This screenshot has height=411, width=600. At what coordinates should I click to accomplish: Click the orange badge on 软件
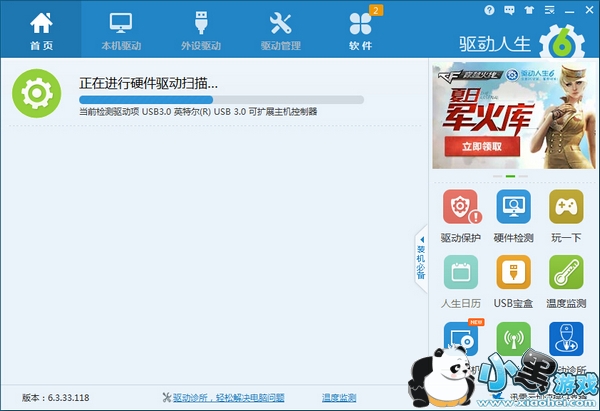coord(376,10)
